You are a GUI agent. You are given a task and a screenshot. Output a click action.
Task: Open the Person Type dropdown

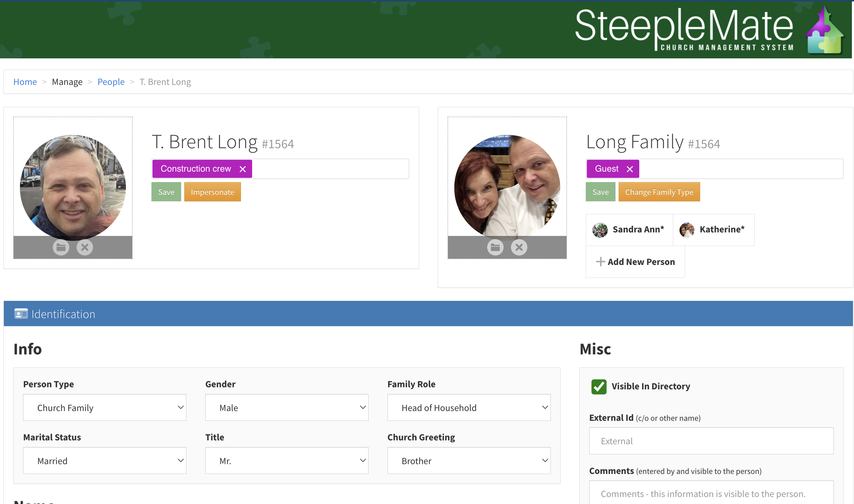point(105,408)
